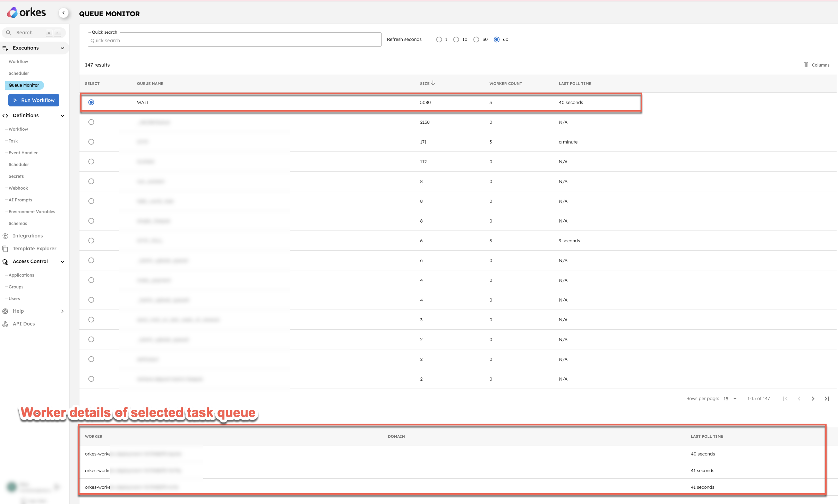This screenshot has width=838, height=504.
Task: Collapse the Access Control section chevron
Action: pyautogui.click(x=62, y=262)
